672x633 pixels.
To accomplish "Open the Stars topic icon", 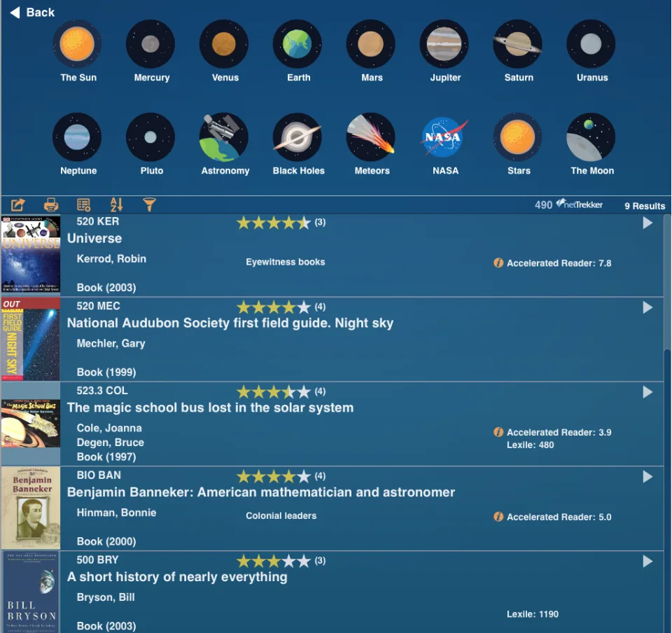I will 518,137.
